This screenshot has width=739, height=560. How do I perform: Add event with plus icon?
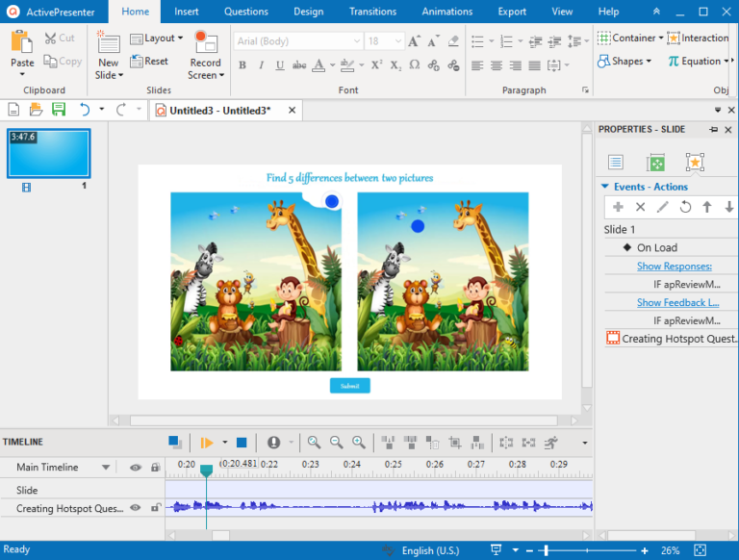[x=618, y=207]
